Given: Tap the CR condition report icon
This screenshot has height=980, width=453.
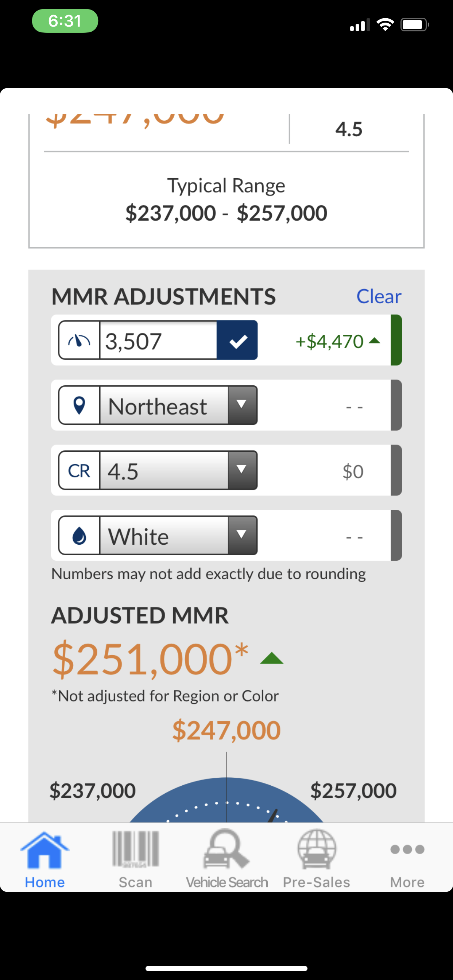Looking at the screenshot, I should coord(79,471).
